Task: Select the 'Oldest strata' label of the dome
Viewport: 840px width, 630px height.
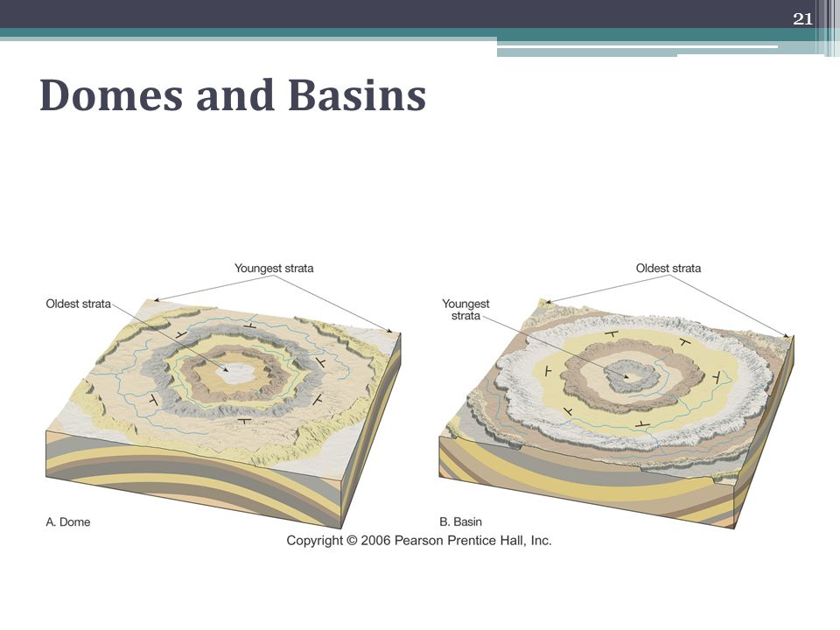Action: tap(78, 304)
